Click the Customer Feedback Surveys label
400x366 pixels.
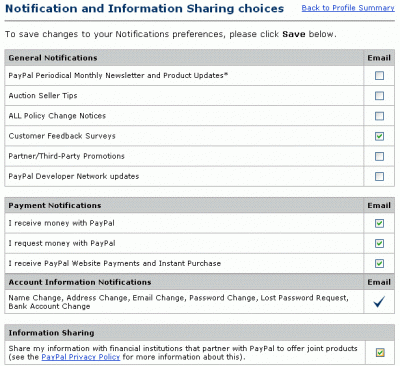click(62, 136)
